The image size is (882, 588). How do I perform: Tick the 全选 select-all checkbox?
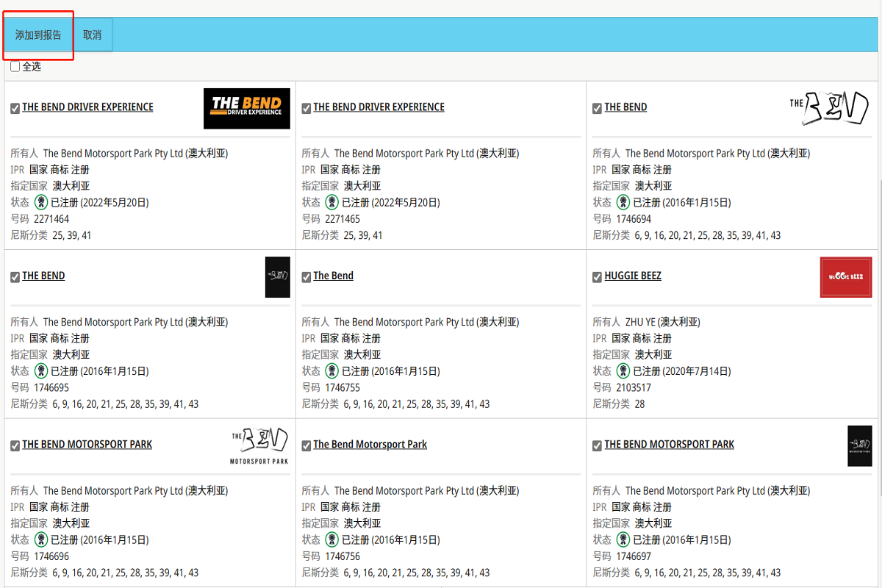15,67
